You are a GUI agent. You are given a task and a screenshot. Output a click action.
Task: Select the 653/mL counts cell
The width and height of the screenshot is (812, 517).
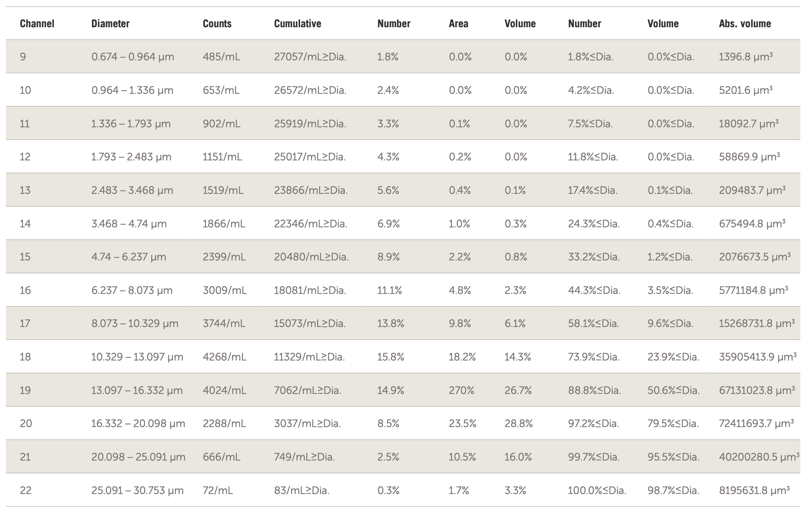click(x=221, y=90)
